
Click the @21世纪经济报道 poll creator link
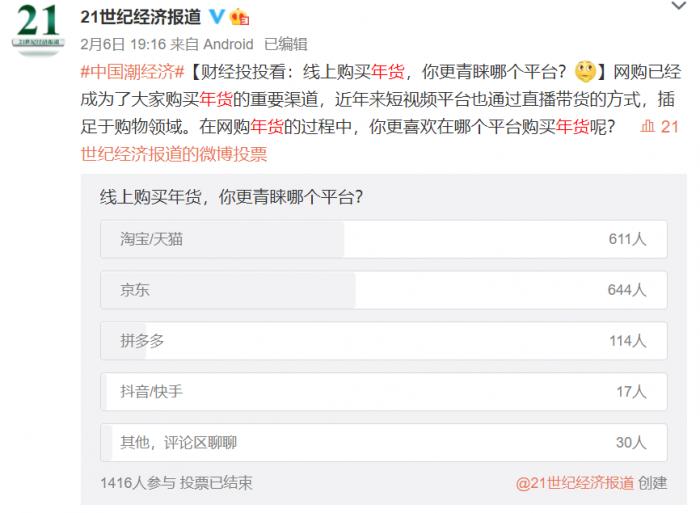tap(574, 482)
